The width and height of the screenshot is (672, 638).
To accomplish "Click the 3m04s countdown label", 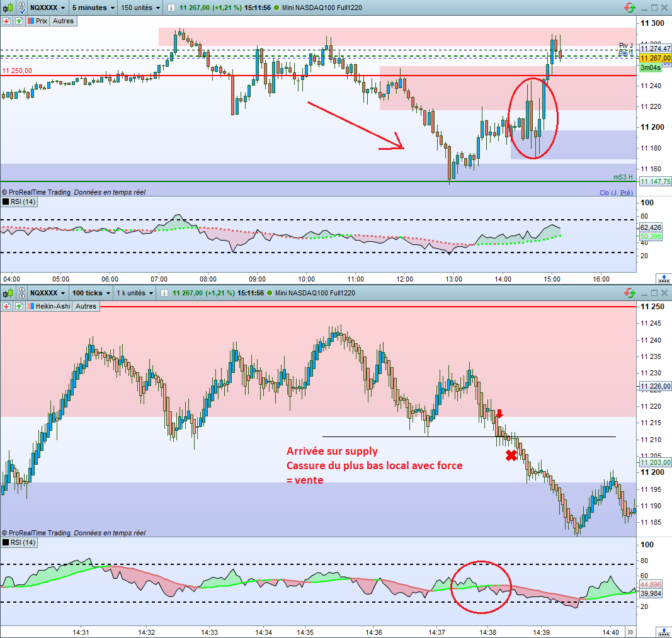I will coord(650,67).
